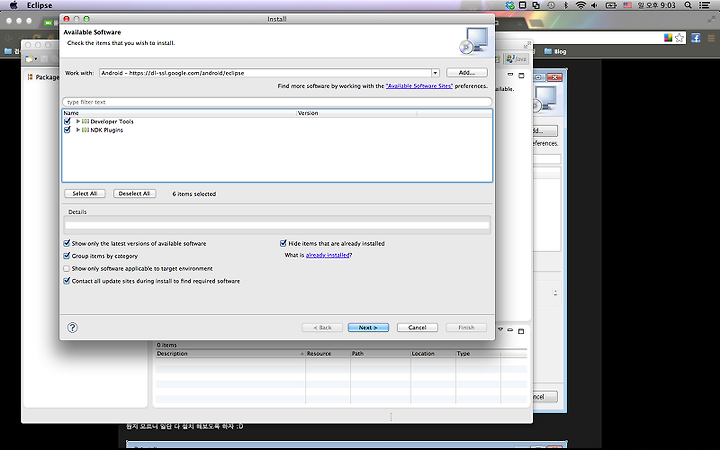Expand the NDK Plugins tree node

pyautogui.click(x=78, y=130)
